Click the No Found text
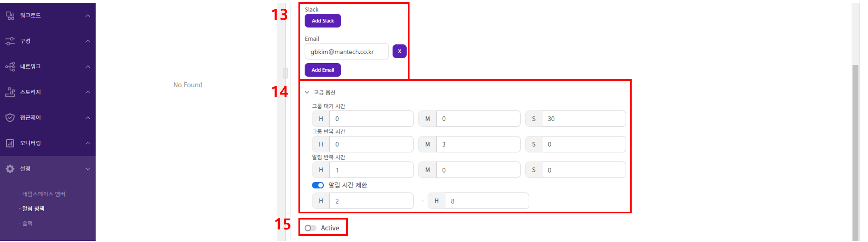This screenshot has height=242, width=868. click(188, 85)
